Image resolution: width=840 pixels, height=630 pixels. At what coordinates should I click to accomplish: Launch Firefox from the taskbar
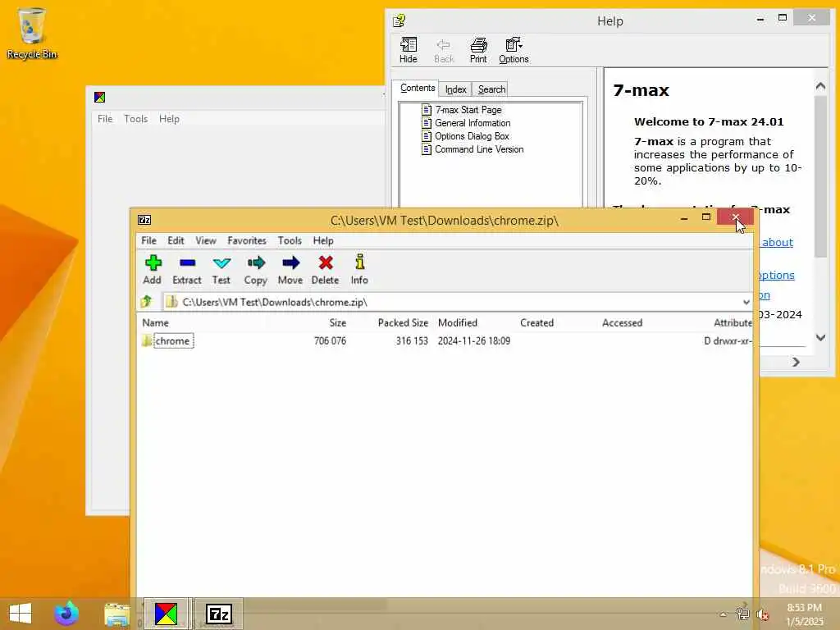click(x=67, y=614)
